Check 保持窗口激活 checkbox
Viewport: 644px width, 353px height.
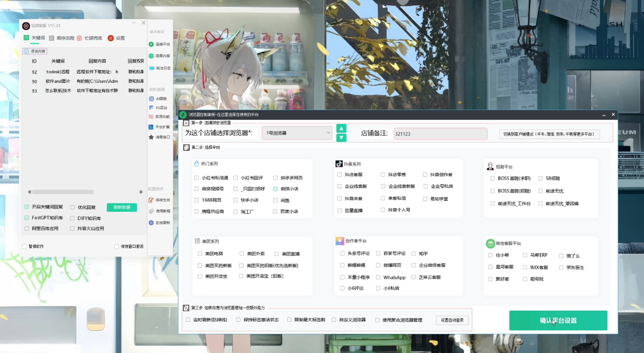pyautogui.click(x=116, y=246)
